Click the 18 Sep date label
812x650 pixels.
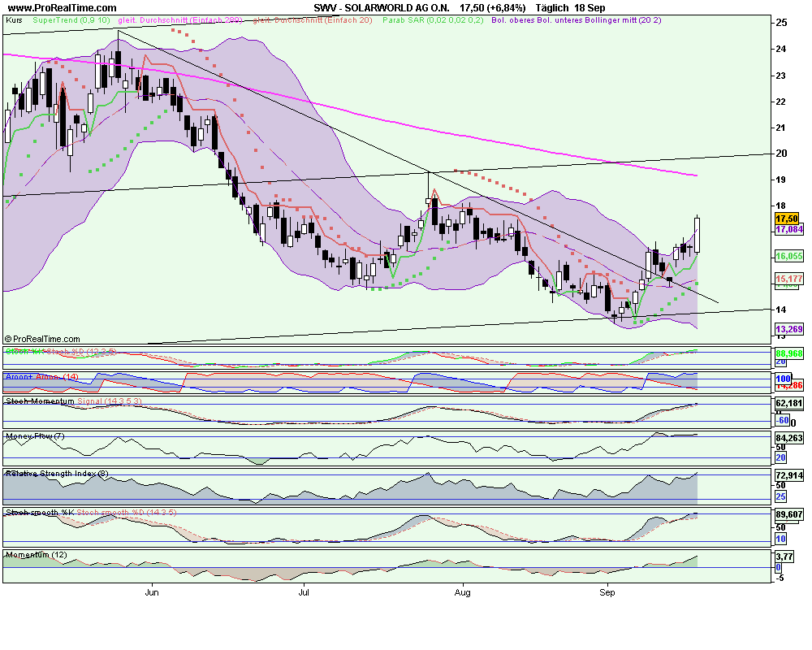coord(590,8)
